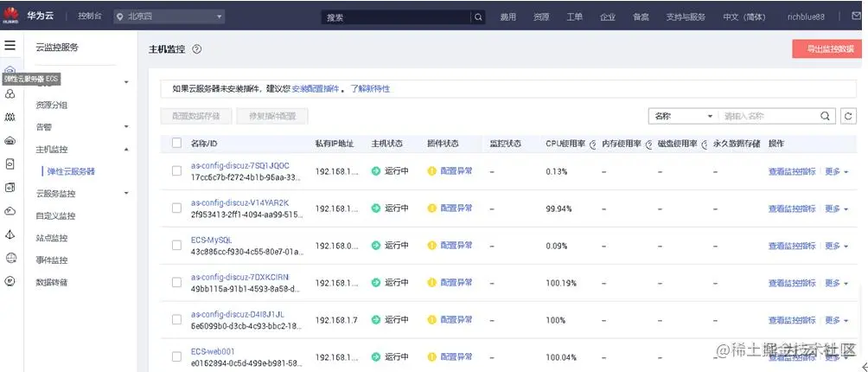Image resolution: width=868 pixels, height=372 pixels.
Task: Click the globe icon in the left sidebar
Action: pos(10,258)
